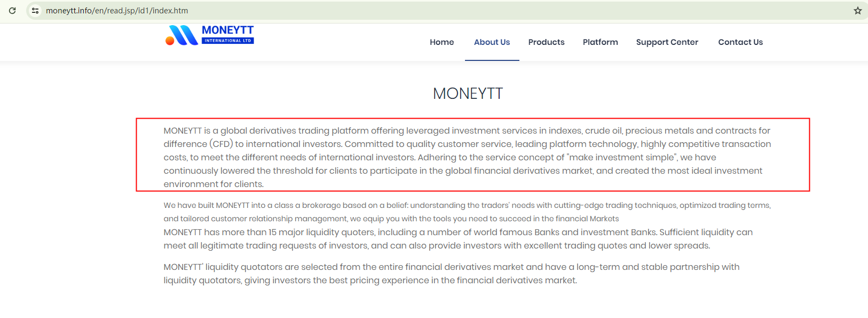Navigate to the Platform section
The image size is (868, 318).
[x=600, y=42]
